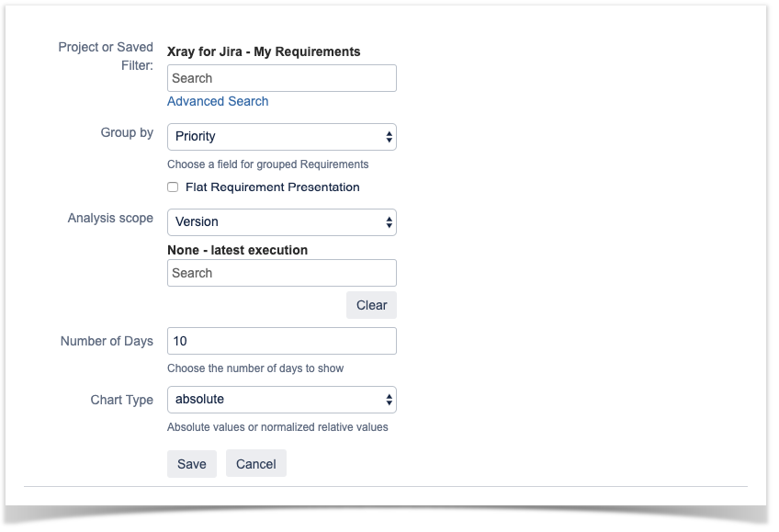Click the Flat Requirement Presentation label text
The width and height of the screenshot is (779, 532).
(x=272, y=187)
